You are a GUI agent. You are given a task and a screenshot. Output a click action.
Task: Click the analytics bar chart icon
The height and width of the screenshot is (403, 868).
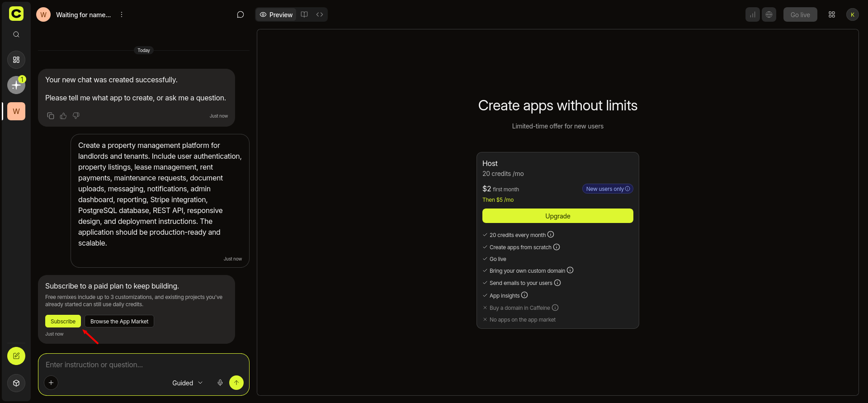753,14
